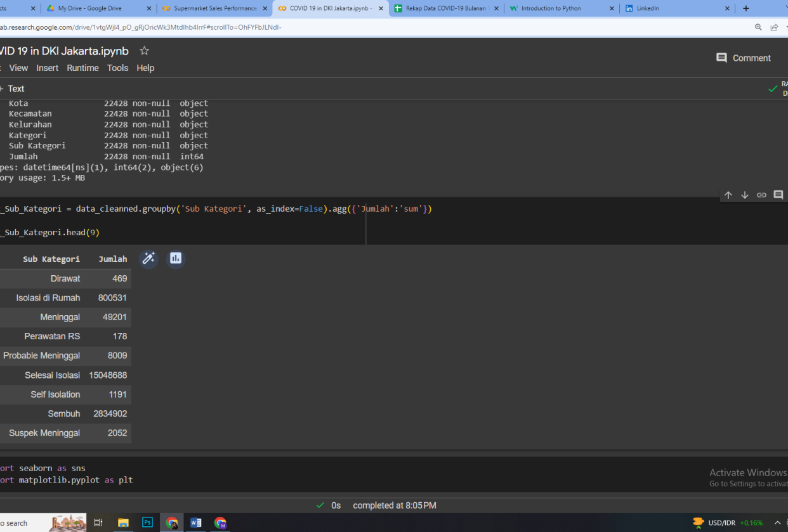Select the Probable Meninggal row label
The height and width of the screenshot is (532, 788).
42,356
